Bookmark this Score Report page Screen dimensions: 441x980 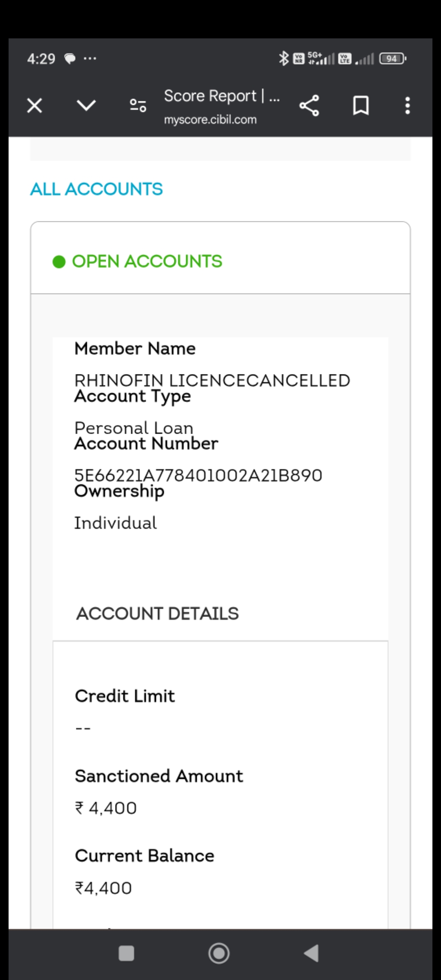point(361,106)
